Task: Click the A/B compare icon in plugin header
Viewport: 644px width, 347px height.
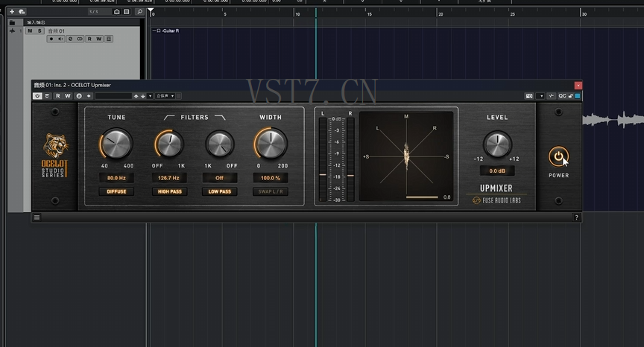Action: (x=79, y=96)
